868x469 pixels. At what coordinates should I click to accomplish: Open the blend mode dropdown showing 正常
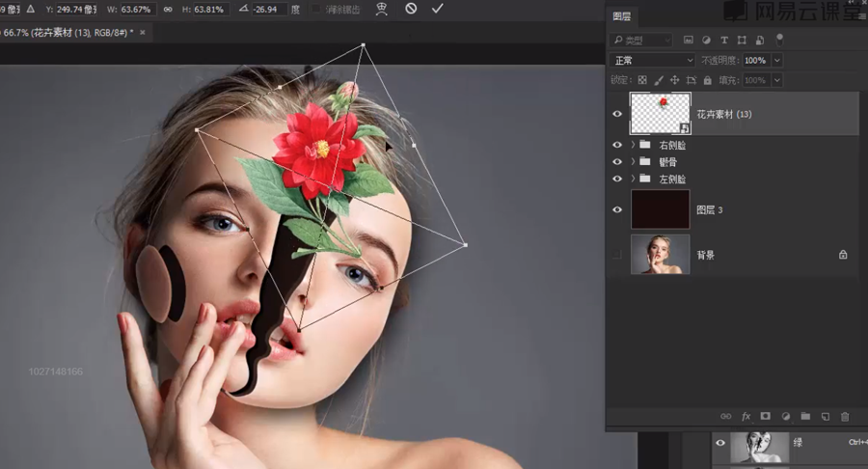point(653,60)
